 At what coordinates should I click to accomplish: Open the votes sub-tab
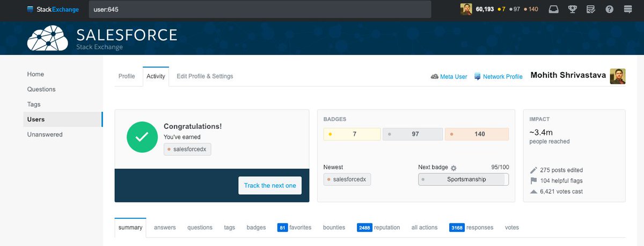click(512, 228)
